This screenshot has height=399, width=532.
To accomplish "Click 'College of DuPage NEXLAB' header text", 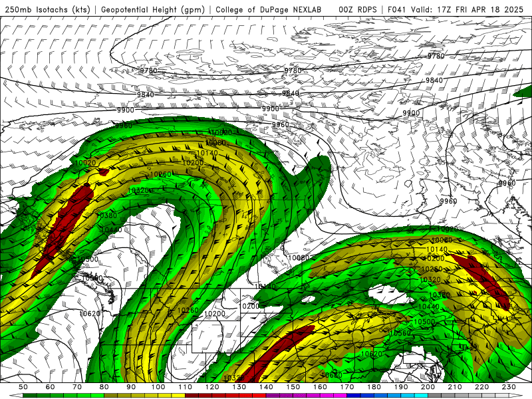I will point(269,9).
